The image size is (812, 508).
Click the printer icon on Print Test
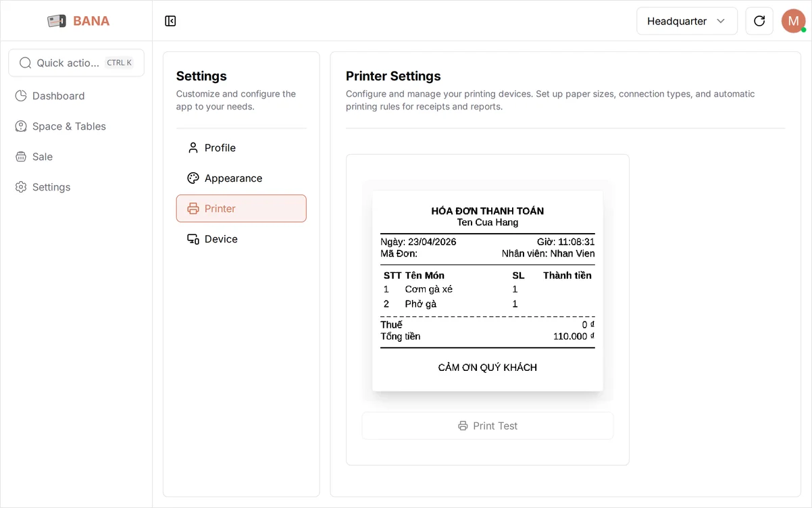tap(463, 426)
